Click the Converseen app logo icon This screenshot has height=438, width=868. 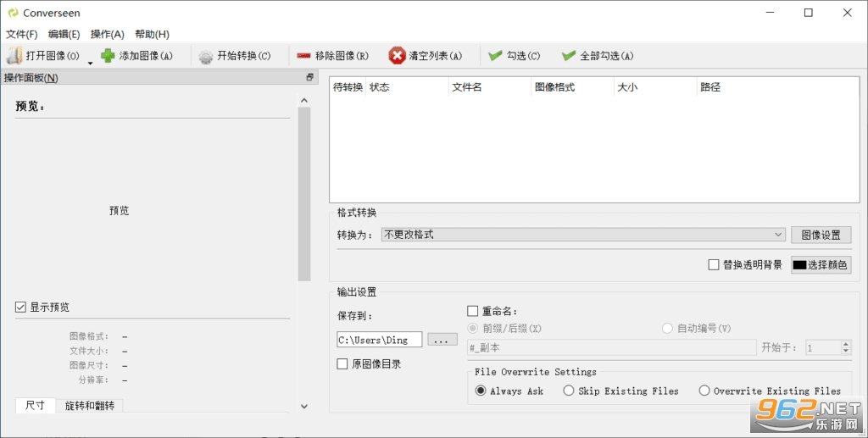click(x=13, y=13)
